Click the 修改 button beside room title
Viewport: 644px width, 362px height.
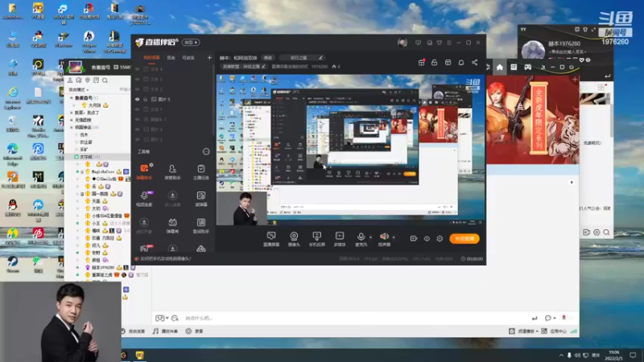268,58
